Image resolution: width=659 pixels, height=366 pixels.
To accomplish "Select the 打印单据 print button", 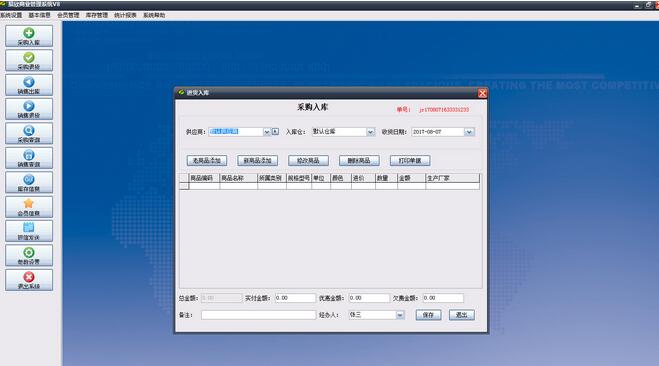I will [410, 161].
